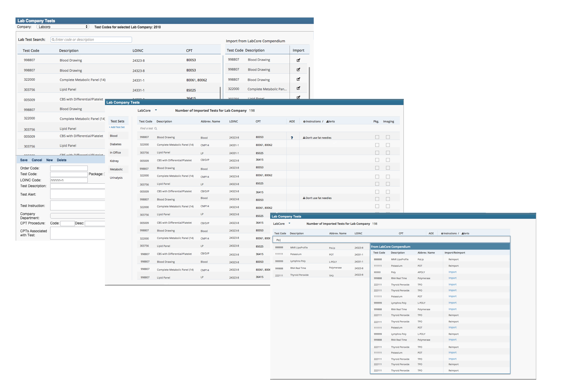Click the Order Code input field
The height and width of the screenshot is (392, 572).
coord(69,168)
